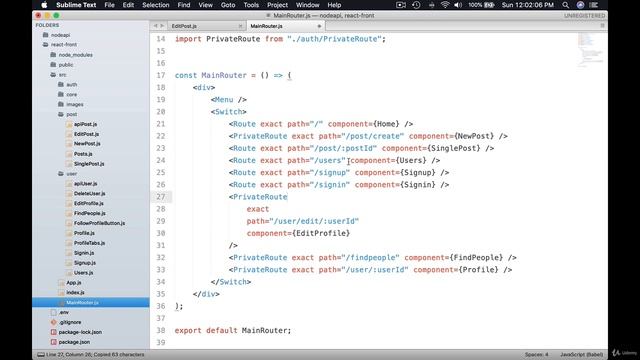This screenshot has width=640, height=360.
Task: Go to previous tab with left arrow
Action: [155, 26]
